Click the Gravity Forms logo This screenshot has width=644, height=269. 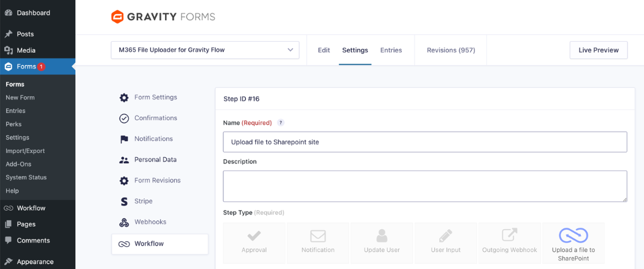pyautogui.click(x=163, y=17)
